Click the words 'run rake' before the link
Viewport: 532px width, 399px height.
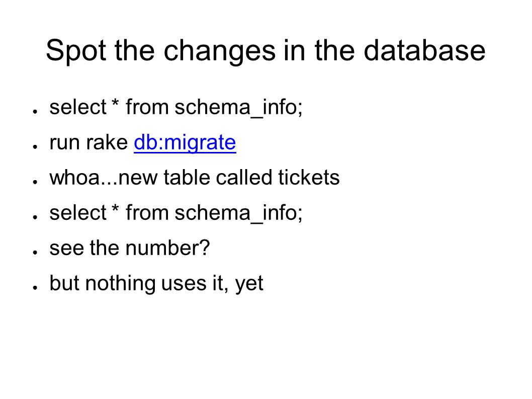pos(88,142)
